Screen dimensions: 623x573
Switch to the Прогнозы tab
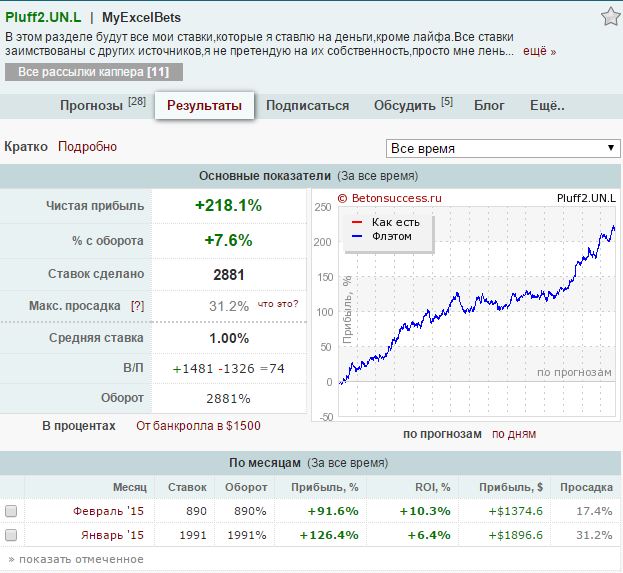click(x=103, y=105)
